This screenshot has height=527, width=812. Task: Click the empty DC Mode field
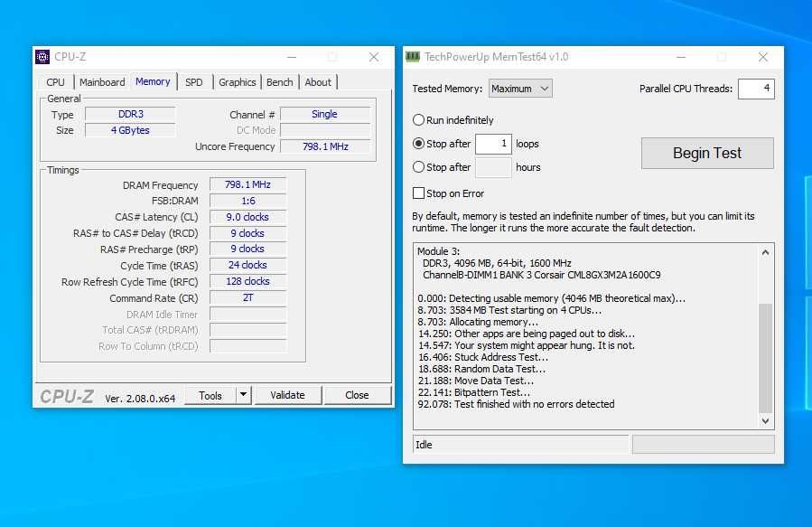(325, 130)
